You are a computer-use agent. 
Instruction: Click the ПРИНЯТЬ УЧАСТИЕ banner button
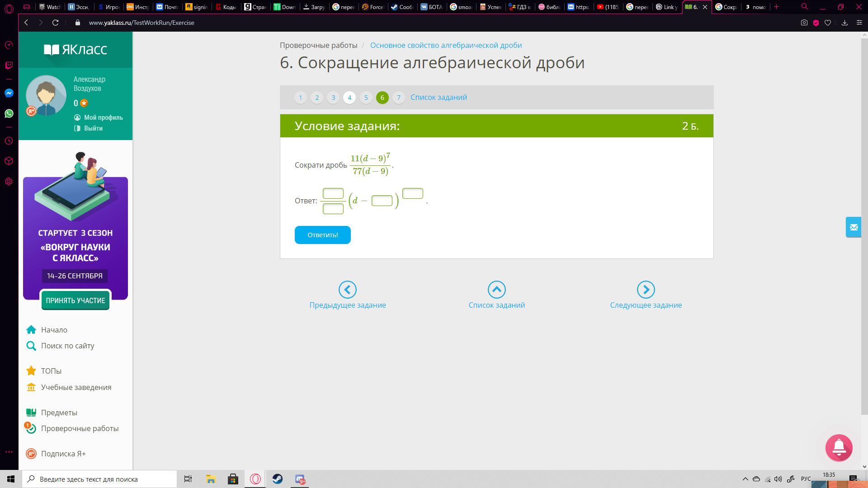click(x=75, y=300)
